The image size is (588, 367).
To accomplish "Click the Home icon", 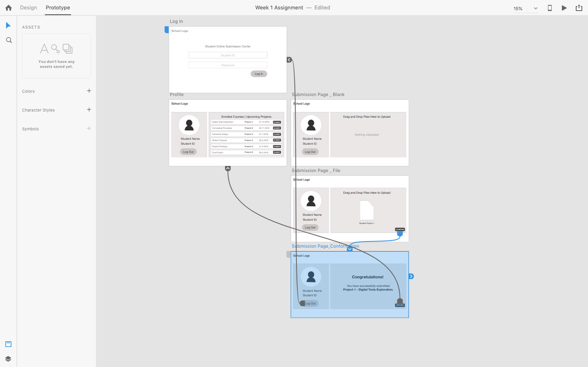I will click(x=9, y=8).
